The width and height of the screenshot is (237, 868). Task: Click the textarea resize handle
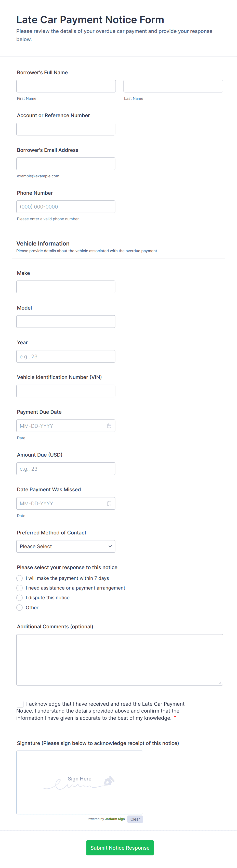point(220,683)
